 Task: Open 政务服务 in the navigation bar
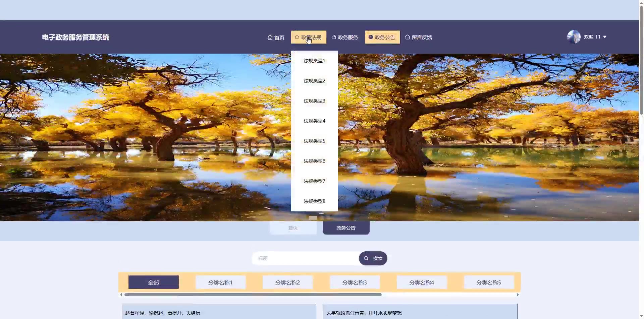(345, 37)
